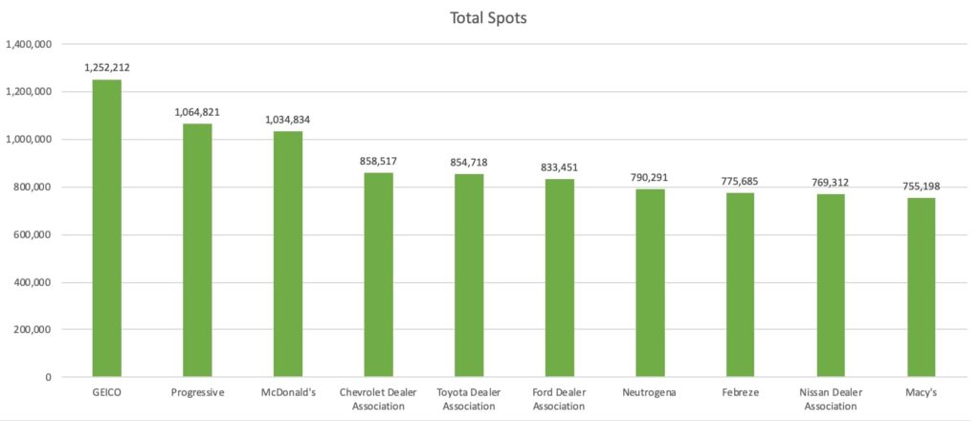Select the Ford Dealer Association bar
980x421 pixels.
559,278
